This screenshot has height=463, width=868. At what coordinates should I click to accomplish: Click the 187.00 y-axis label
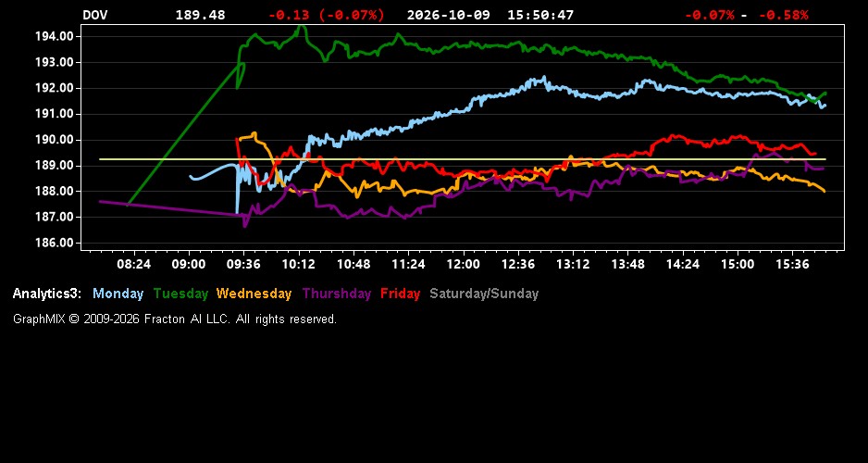pos(55,217)
